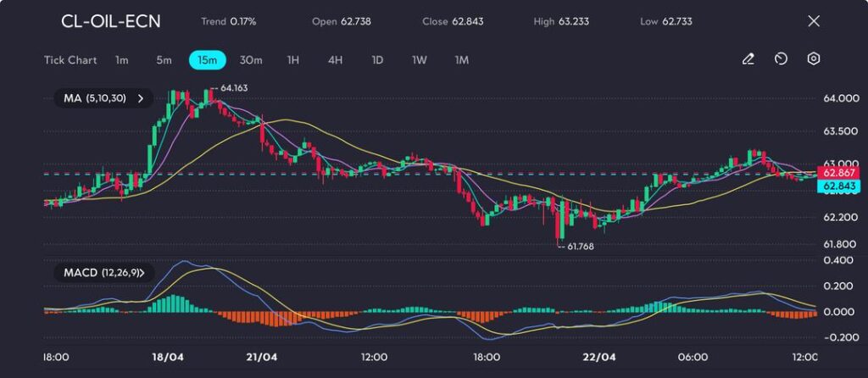This screenshot has height=378, width=868.
Task: Select the 15m timeframe
Action: tap(207, 60)
